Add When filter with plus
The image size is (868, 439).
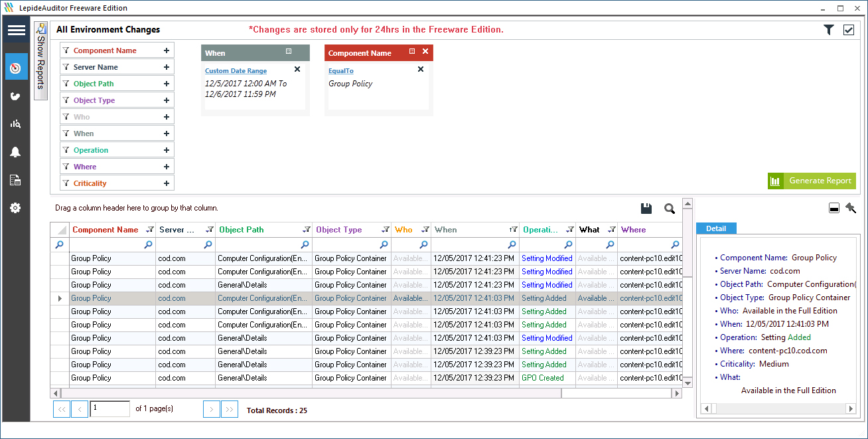(x=167, y=133)
